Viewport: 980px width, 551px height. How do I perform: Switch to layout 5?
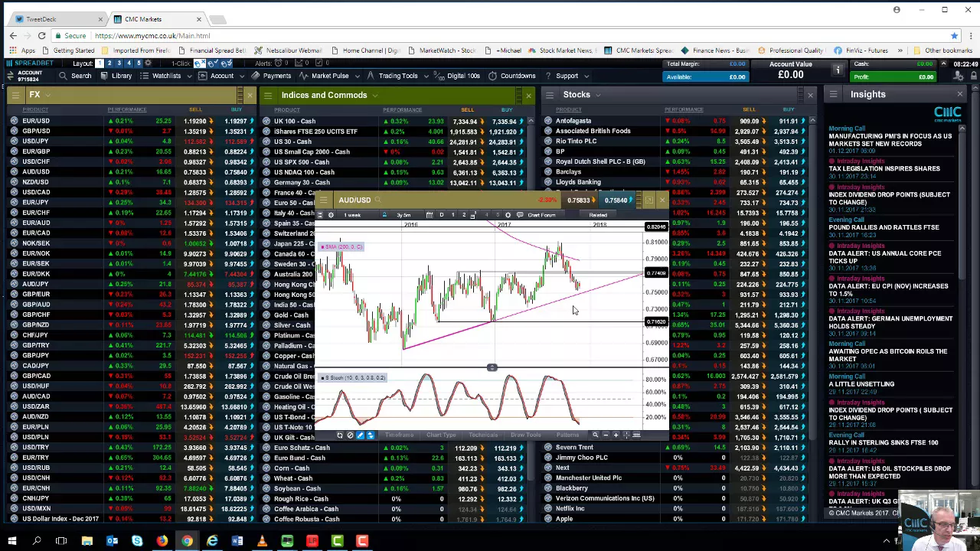click(139, 64)
